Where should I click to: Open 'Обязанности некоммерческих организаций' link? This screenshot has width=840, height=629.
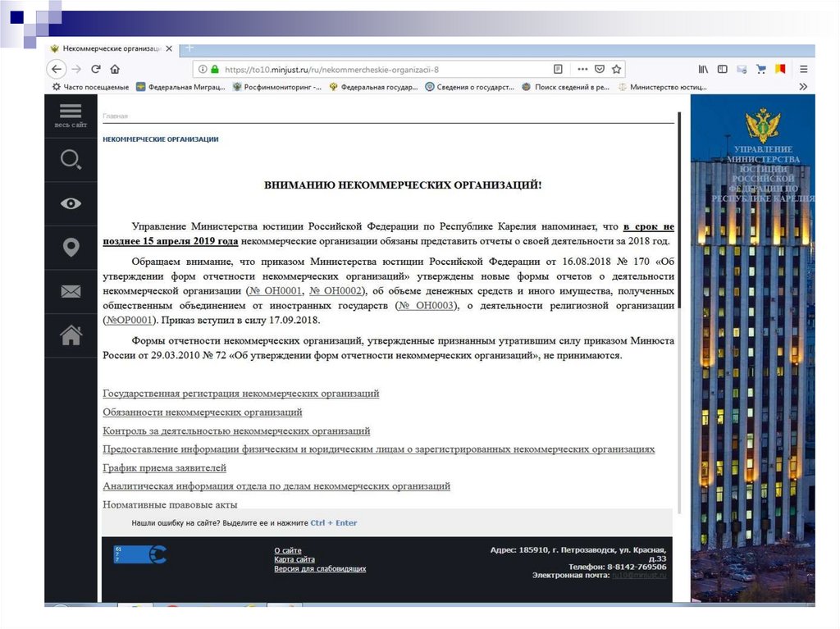pos(203,412)
